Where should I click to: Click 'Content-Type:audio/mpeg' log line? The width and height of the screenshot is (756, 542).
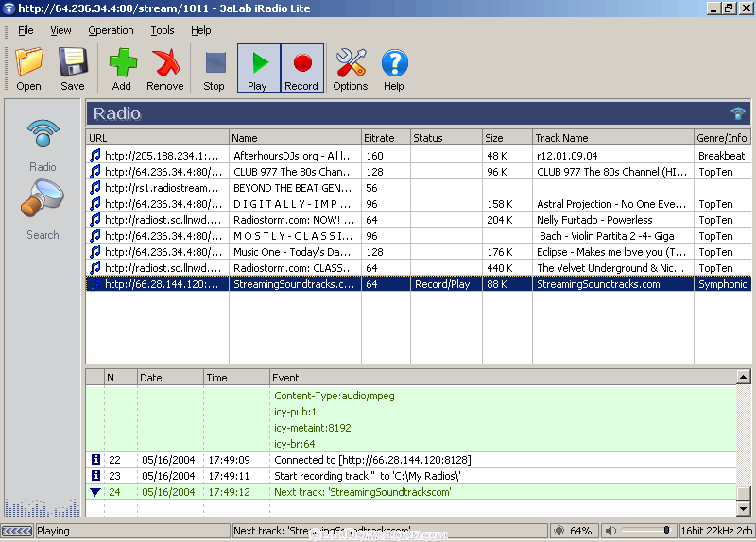click(x=335, y=396)
